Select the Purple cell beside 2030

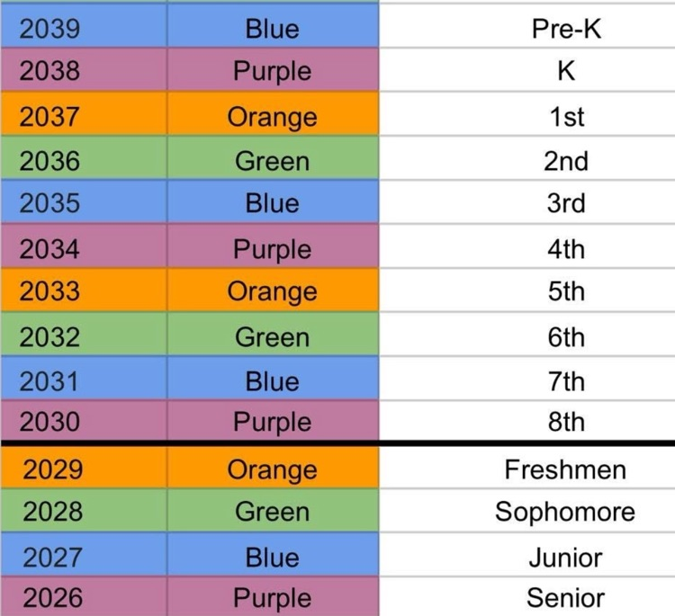pos(272,421)
